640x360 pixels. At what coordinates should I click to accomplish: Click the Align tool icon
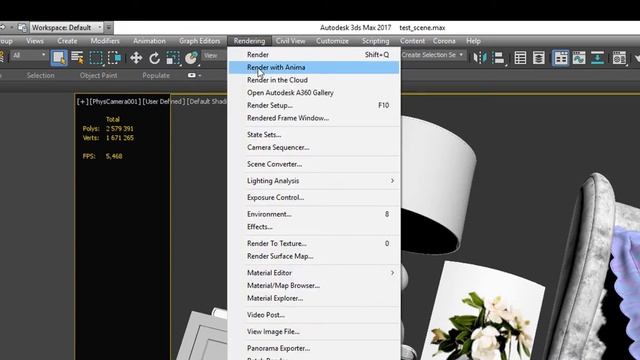[498, 58]
